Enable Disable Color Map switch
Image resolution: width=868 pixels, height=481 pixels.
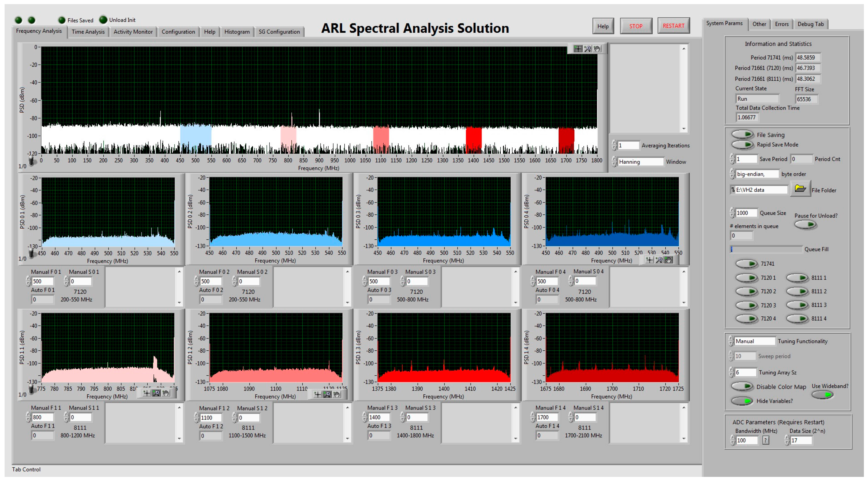coord(742,386)
